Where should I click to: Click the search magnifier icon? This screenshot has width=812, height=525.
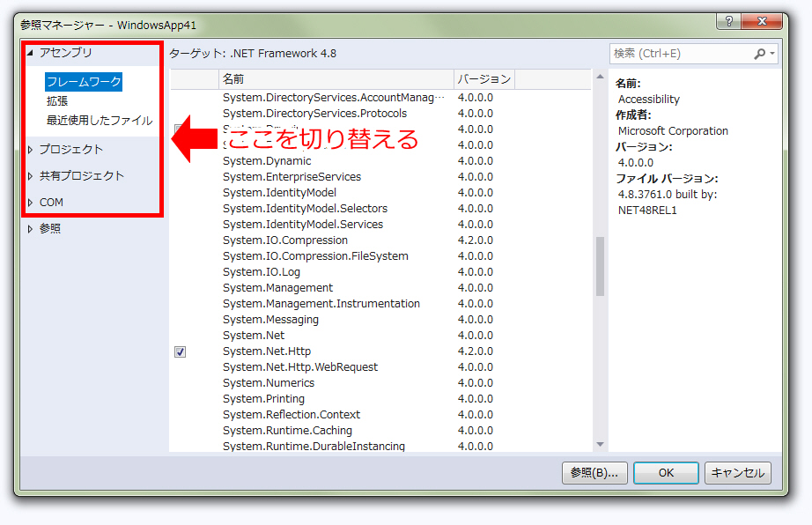pyautogui.click(x=760, y=54)
